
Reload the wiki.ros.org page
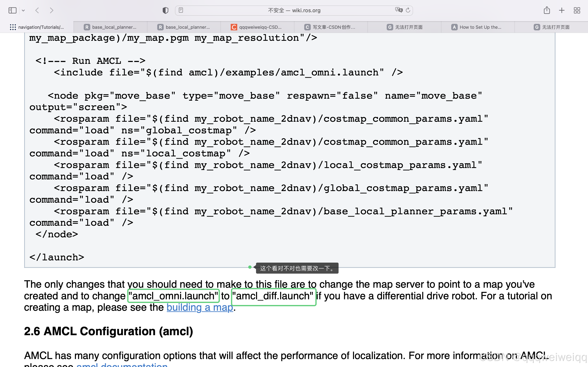(x=408, y=10)
